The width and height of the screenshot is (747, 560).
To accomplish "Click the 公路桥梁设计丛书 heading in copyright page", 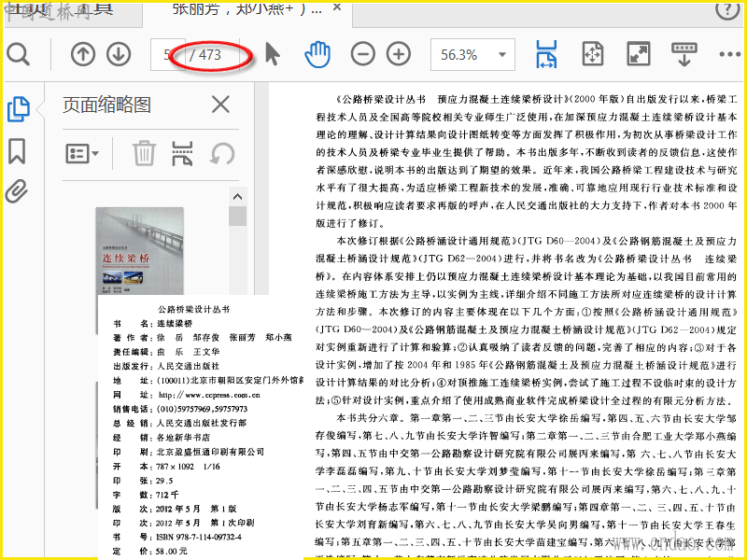I will point(194,310).
